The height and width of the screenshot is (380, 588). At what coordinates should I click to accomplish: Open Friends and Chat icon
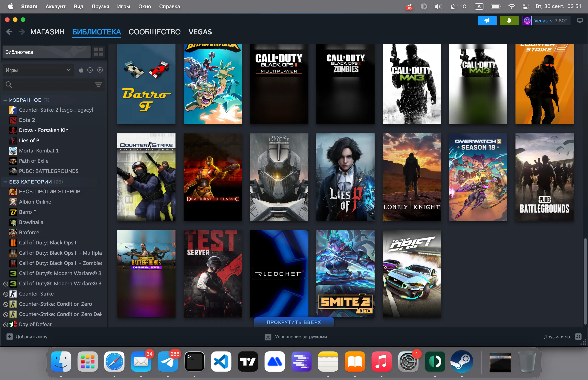pyautogui.click(x=578, y=337)
